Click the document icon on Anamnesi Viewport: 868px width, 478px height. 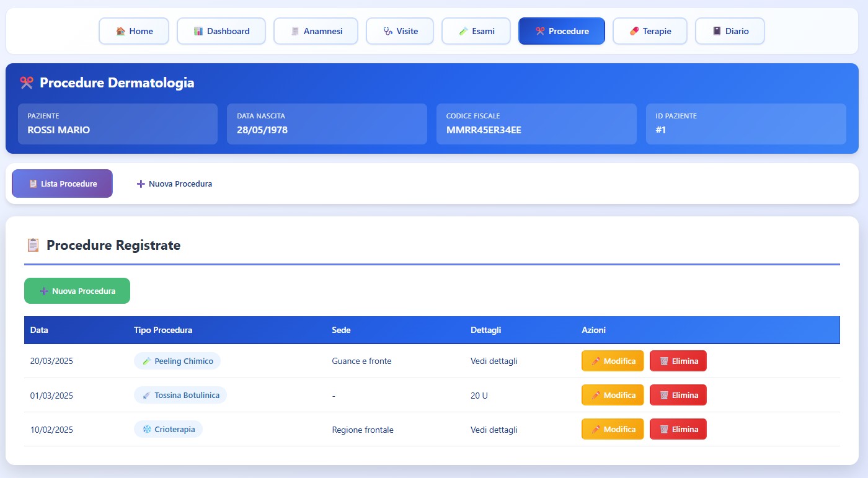coord(295,31)
